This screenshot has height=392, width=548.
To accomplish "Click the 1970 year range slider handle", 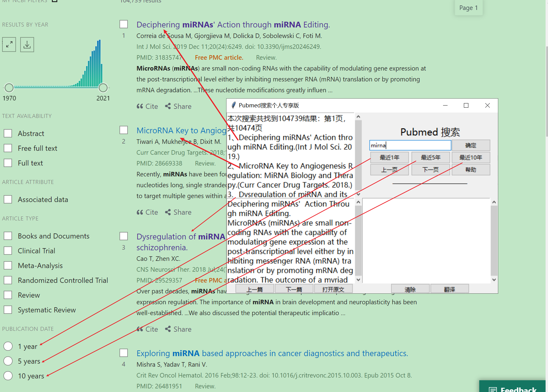I will tap(9, 87).
